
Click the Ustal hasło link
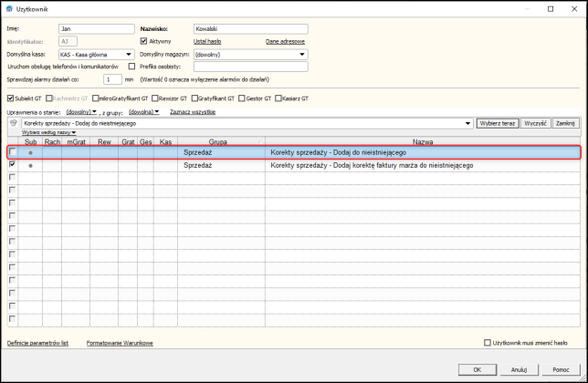point(207,41)
